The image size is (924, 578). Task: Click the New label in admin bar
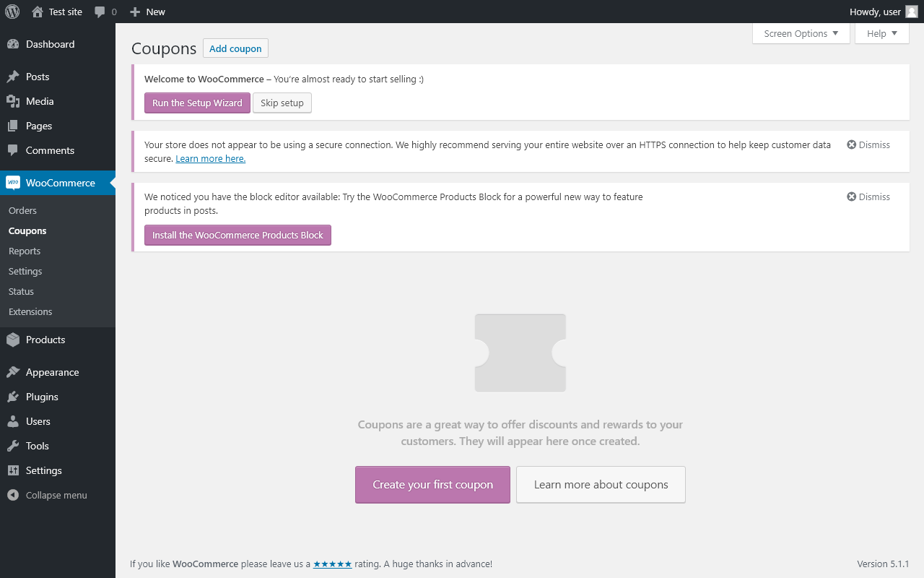point(155,12)
